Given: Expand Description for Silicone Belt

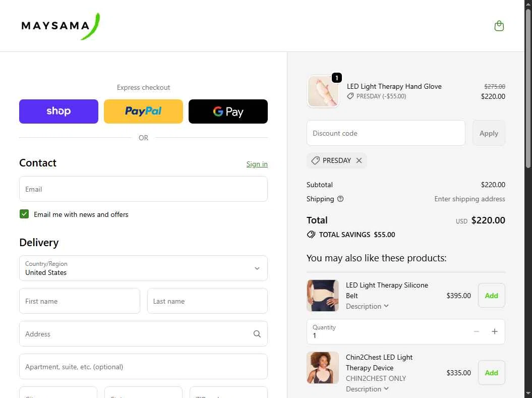Looking at the screenshot, I should pos(367,306).
